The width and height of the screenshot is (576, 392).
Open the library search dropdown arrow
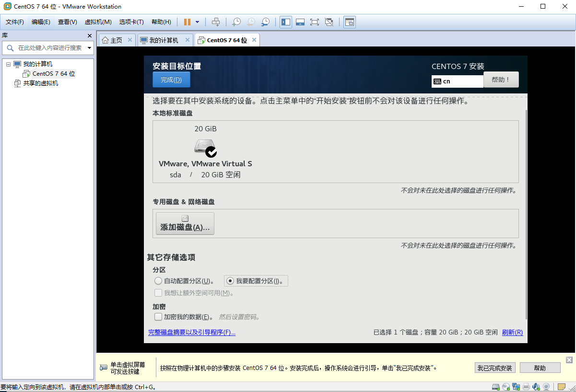(89, 48)
